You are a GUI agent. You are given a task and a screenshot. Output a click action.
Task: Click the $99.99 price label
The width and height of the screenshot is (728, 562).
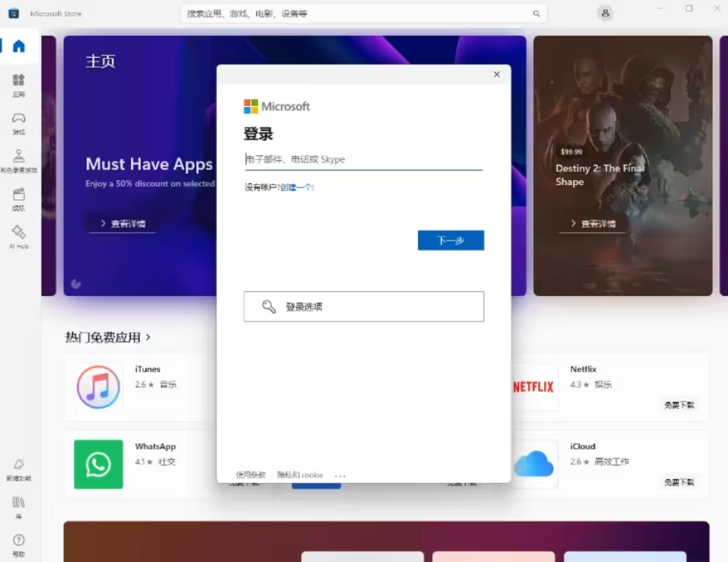tap(571, 152)
